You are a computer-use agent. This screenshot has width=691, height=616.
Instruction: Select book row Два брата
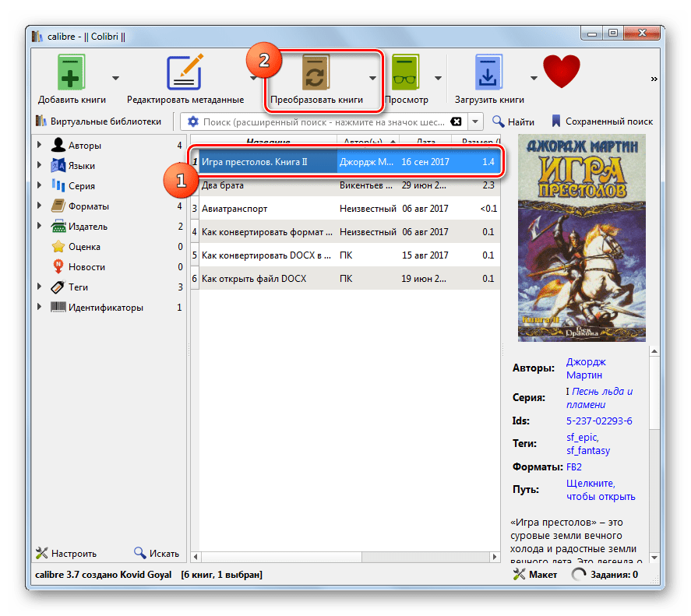346,185
